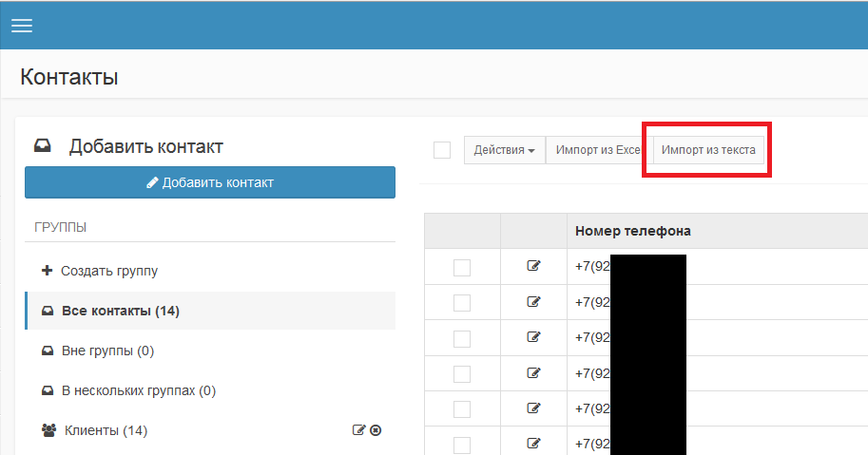The image size is (868, 455).
Task: Select Все контакты (14) group
Action: (x=120, y=311)
